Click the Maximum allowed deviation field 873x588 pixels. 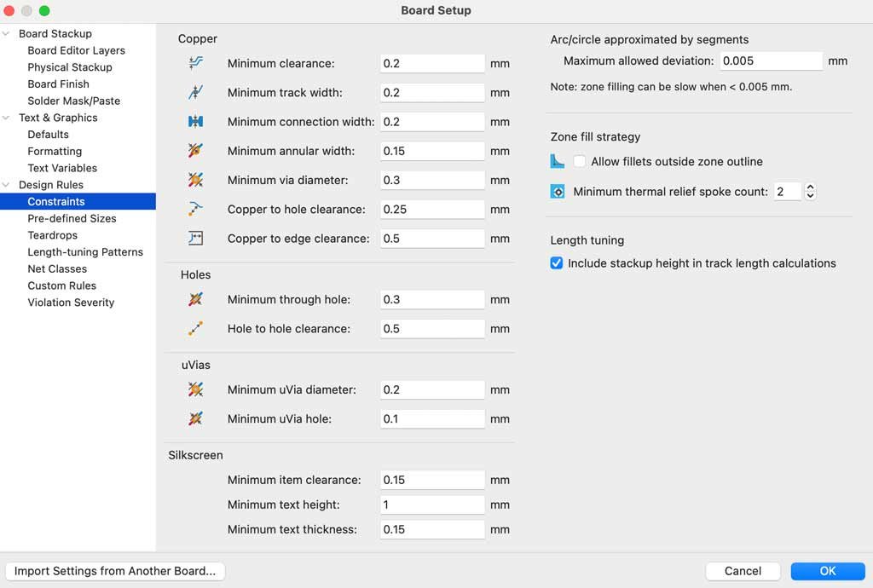[771, 61]
